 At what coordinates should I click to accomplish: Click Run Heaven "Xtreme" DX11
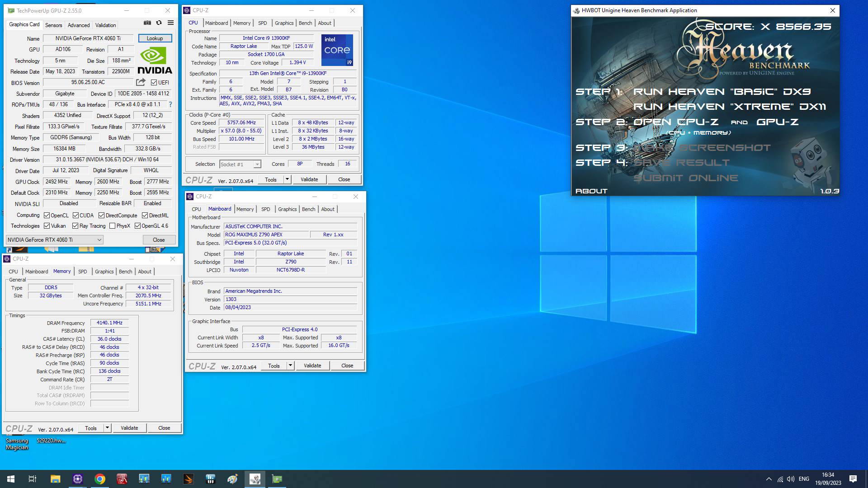(x=729, y=107)
